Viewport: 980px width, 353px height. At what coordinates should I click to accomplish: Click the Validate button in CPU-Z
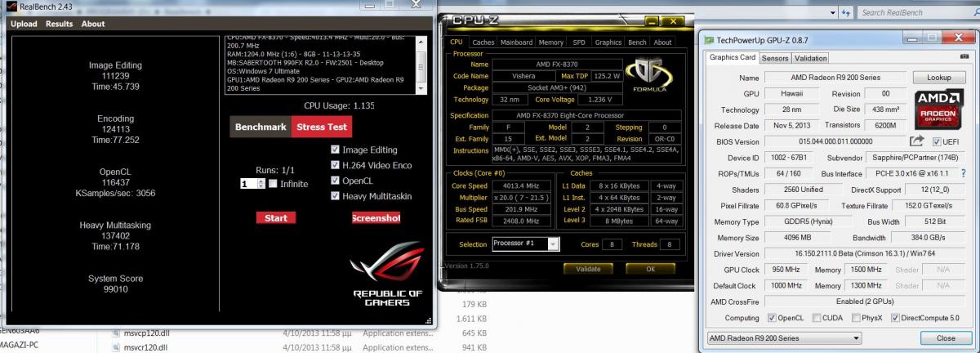coord(588,268)
